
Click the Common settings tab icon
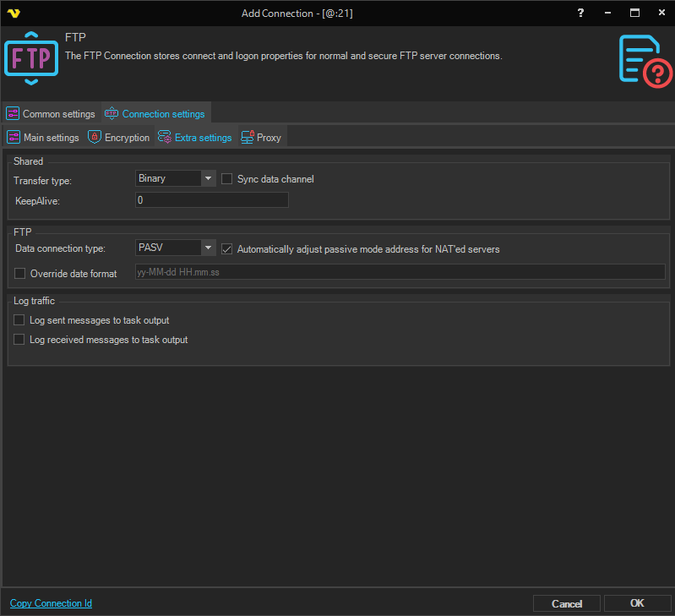click(13, 114)
